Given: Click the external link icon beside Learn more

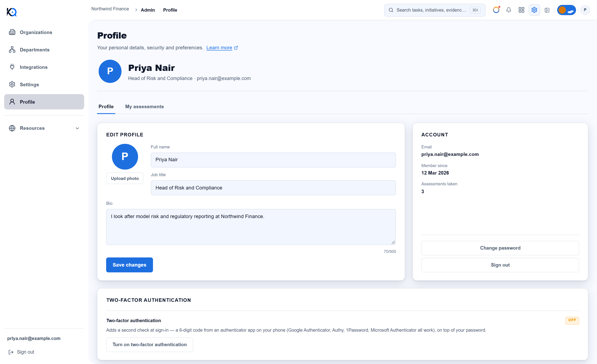Looking at the screenshot, I should pos(236,48).
